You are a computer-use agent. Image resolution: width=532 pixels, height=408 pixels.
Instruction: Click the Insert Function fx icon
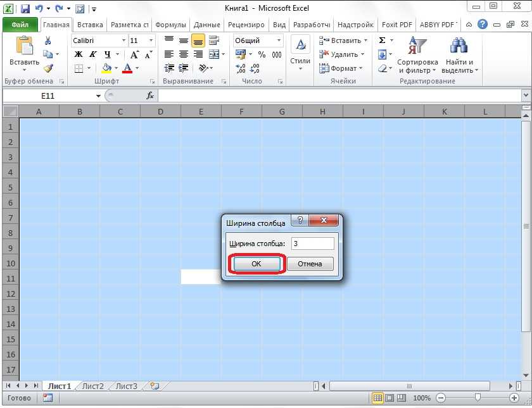tap(150, 96)
